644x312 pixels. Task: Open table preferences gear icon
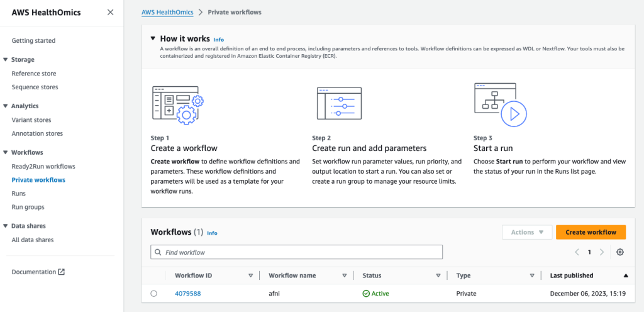tap(620, 252)
